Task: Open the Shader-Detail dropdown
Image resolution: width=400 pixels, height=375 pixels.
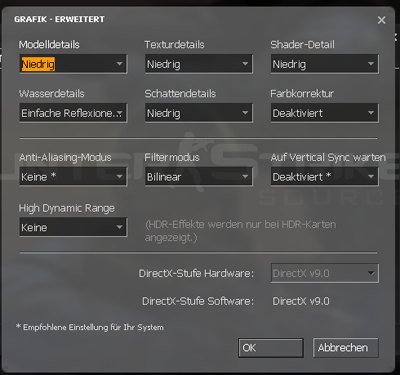Action: (x=325, y=64)
